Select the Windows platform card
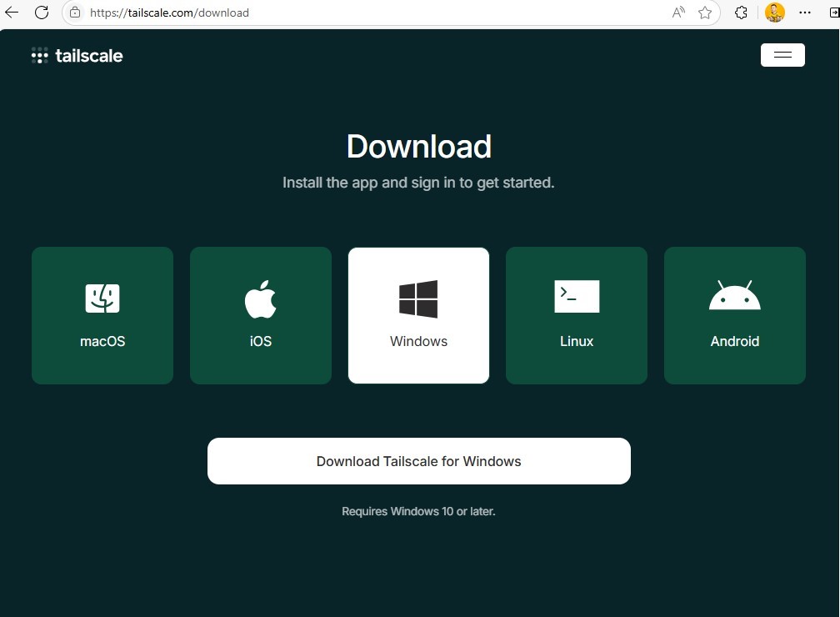 click(418, 315)
